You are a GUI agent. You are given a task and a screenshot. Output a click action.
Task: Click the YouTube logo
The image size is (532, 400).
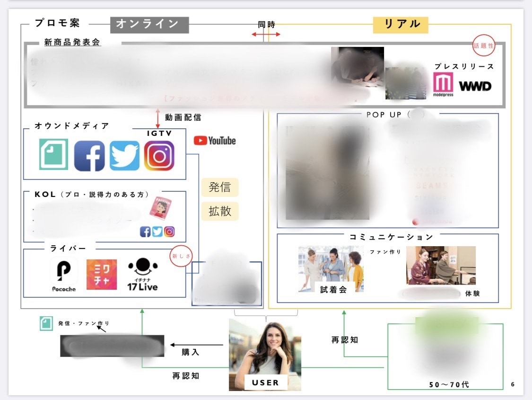[x=215, y=141]
